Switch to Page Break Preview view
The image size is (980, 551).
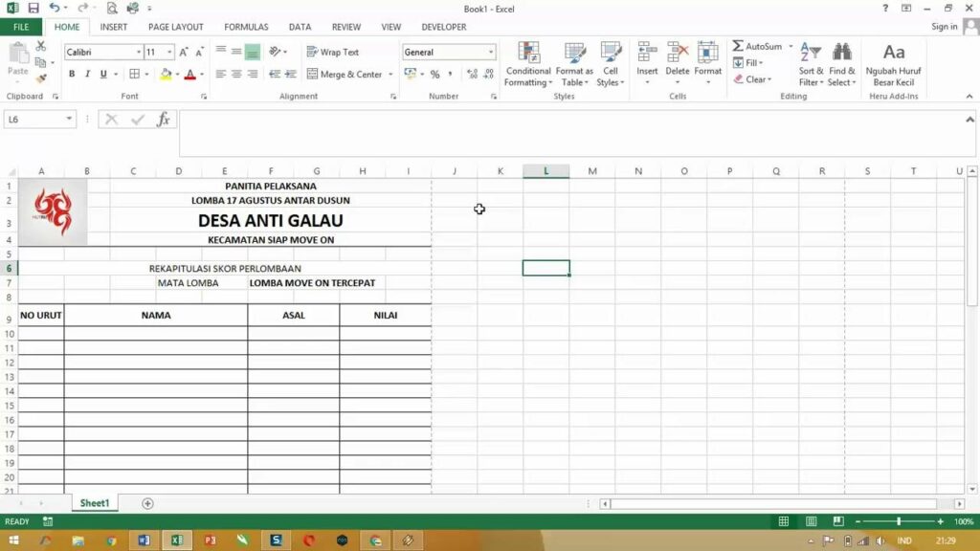tap(838, 521)
